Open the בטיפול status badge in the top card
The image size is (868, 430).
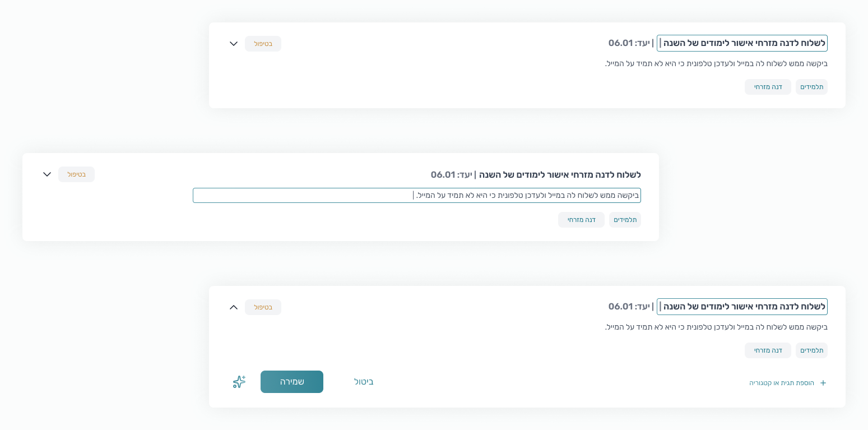coord(263,44)
